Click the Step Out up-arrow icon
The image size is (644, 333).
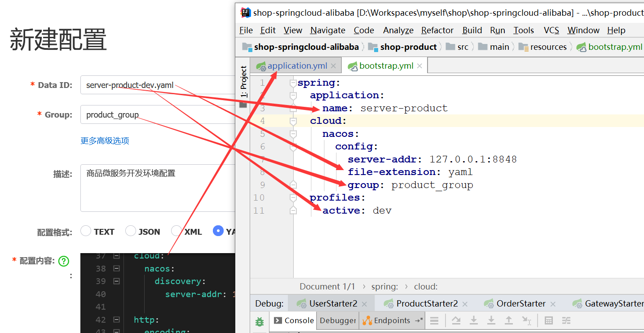coord(509,320)
